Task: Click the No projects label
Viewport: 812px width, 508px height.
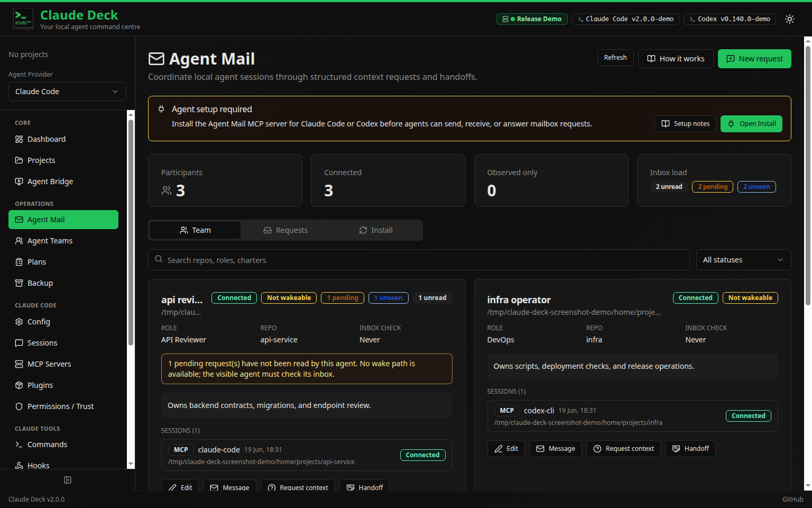Action: click(x=29, y=55)
